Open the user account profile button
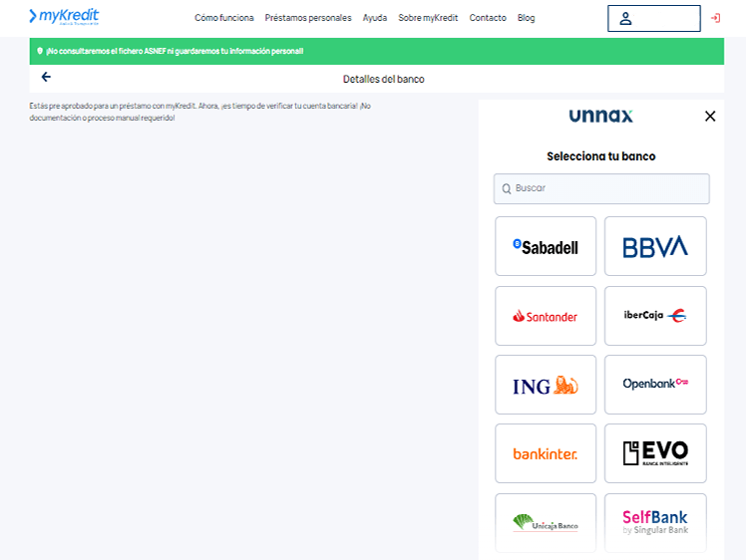 tap(653, 19)
